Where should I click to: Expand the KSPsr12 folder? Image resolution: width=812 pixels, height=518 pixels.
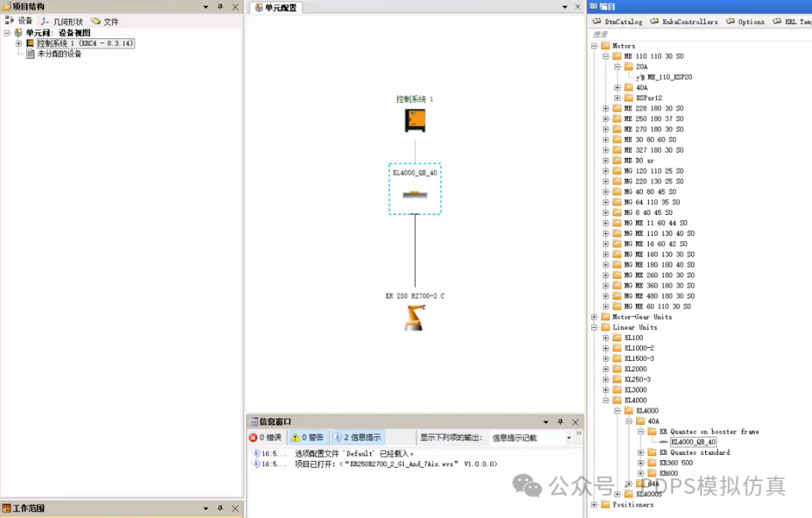617,98
